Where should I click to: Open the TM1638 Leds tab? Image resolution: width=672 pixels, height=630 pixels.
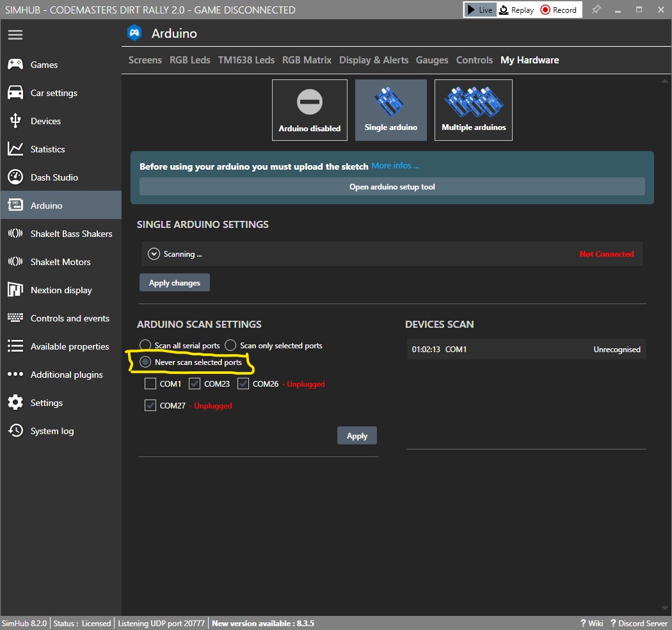(x=246, y=60)
